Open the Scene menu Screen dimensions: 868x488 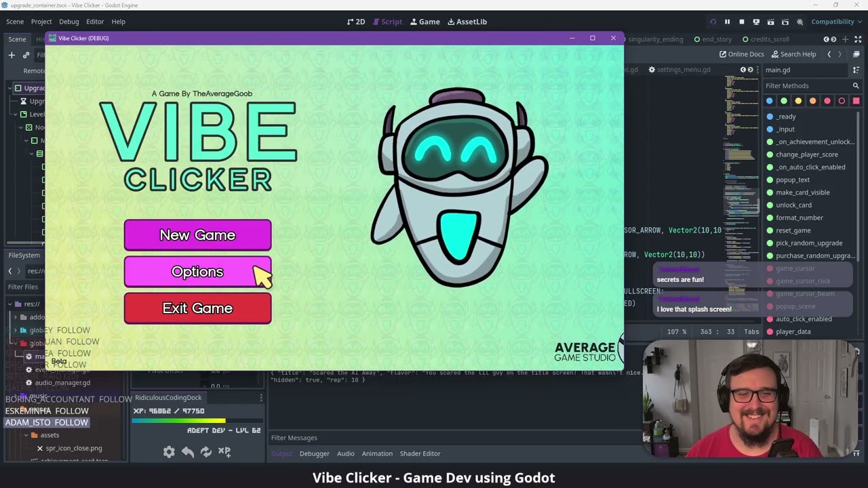15,22
